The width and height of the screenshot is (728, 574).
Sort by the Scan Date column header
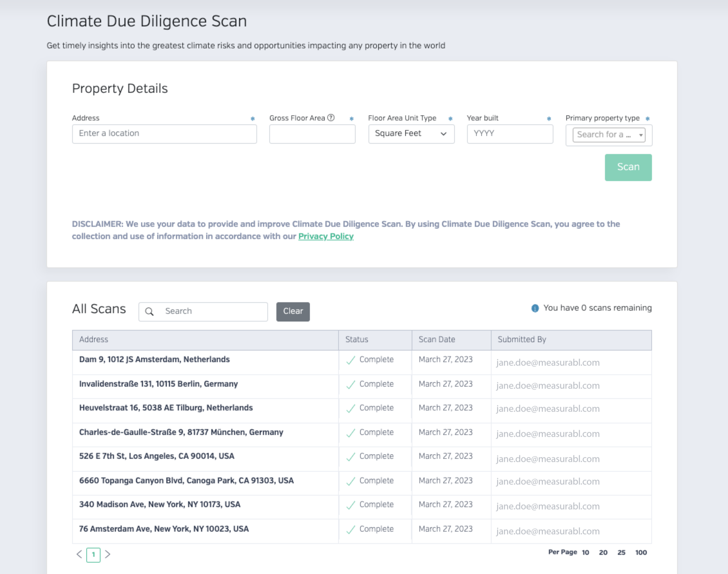tap(437, 339)
